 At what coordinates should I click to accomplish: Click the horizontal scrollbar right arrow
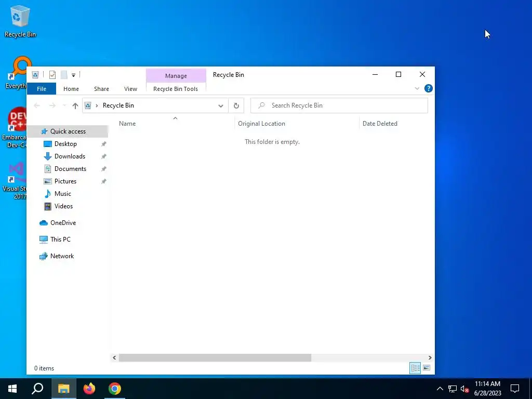click(x=430, y=357)
